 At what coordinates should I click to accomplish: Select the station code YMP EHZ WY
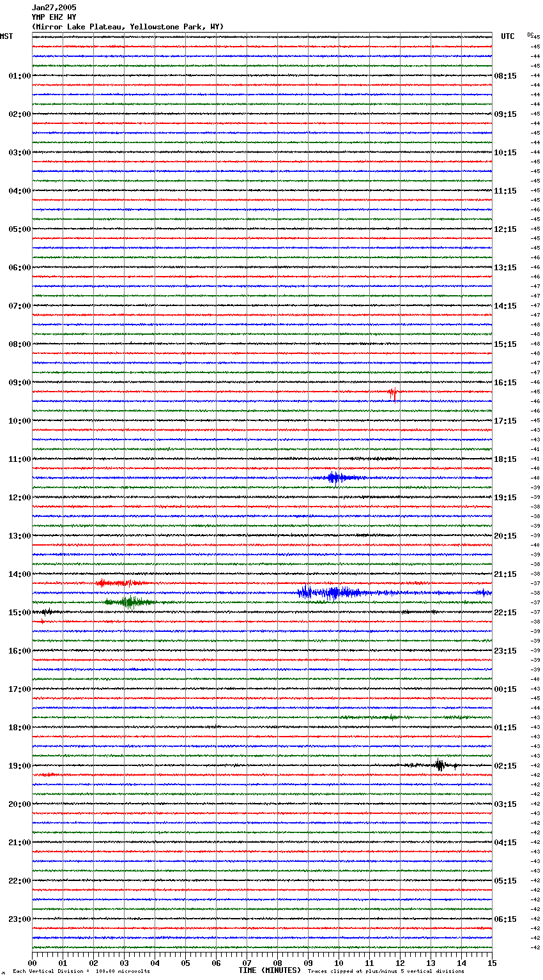click(54, 17)
